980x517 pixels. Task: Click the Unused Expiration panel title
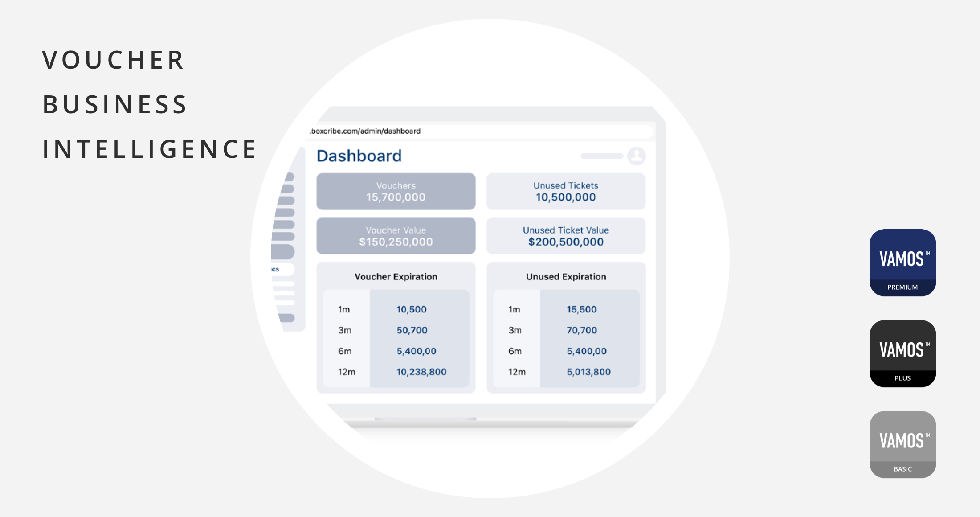[x=566, y=276]
